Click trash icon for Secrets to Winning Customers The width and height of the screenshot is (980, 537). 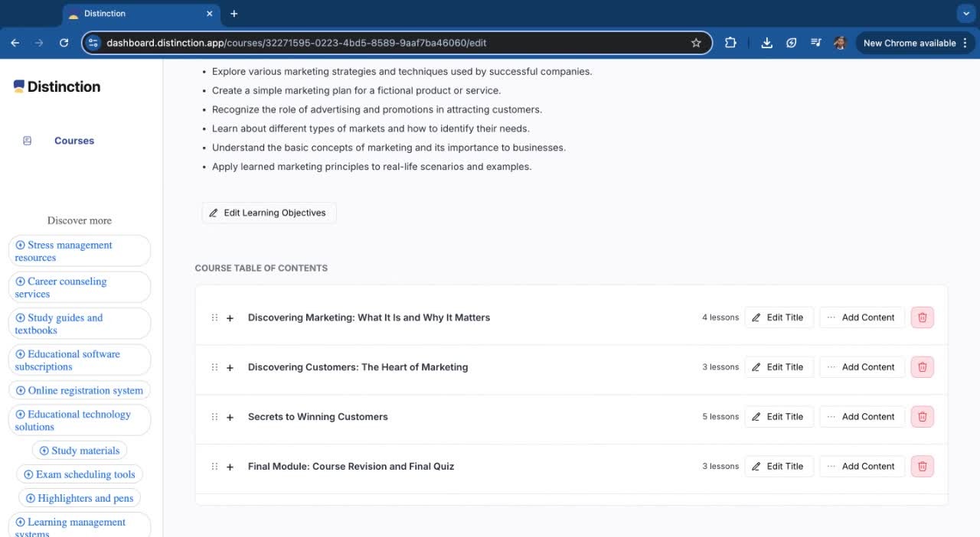point(922,417)
